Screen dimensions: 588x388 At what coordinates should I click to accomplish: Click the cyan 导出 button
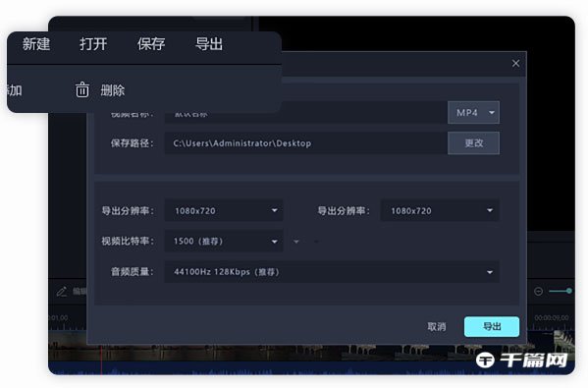click(492, 326)
